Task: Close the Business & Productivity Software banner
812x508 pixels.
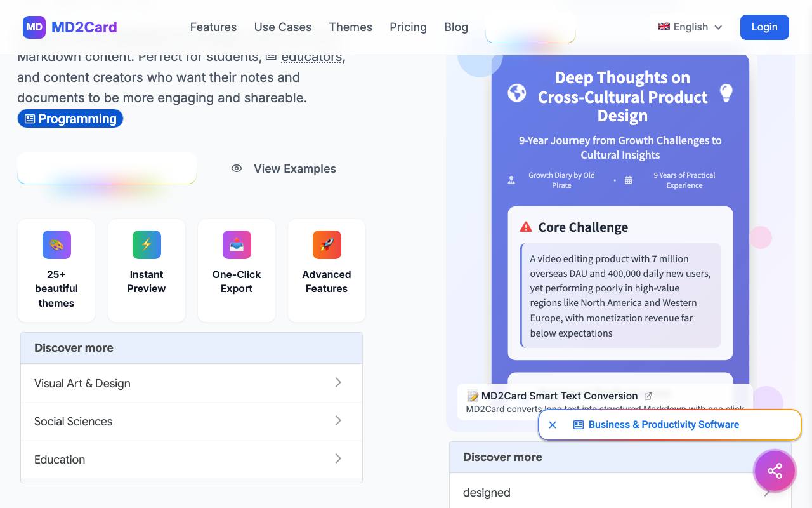Action: [553, 425]
